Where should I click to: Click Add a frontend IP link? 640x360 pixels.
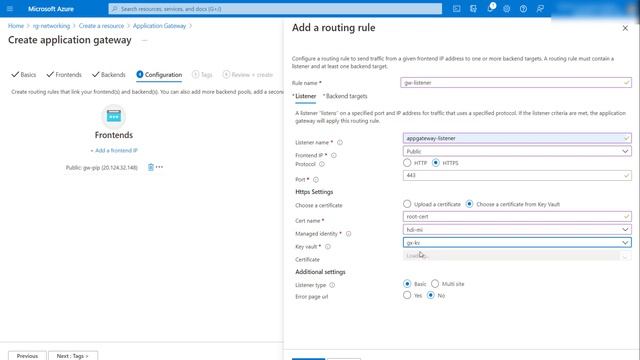pos(114,151)
